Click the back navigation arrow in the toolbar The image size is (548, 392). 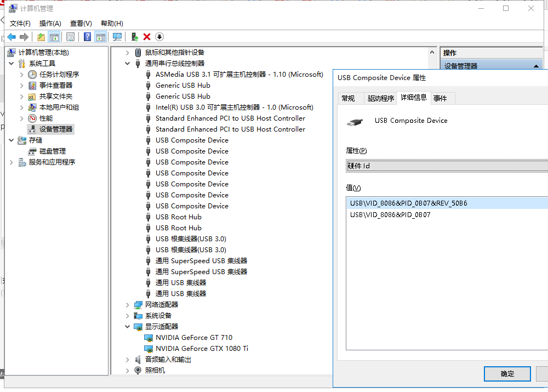(x=11, y=37)
